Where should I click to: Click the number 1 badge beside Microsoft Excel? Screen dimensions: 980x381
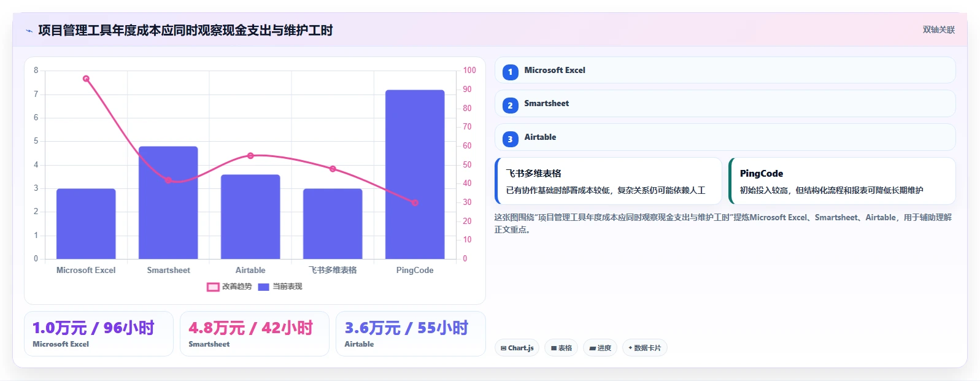(x=510, y=72)
